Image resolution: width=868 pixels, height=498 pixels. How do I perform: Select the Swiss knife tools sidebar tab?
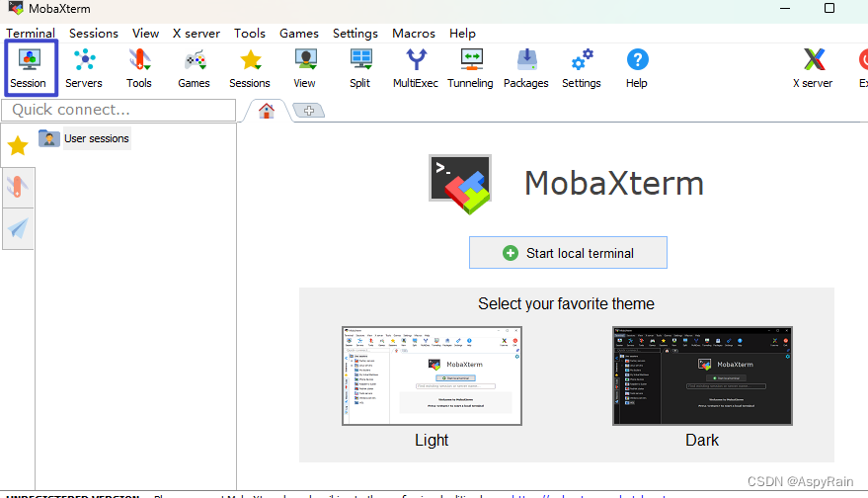pyautogui.click(x=18, y=187)
